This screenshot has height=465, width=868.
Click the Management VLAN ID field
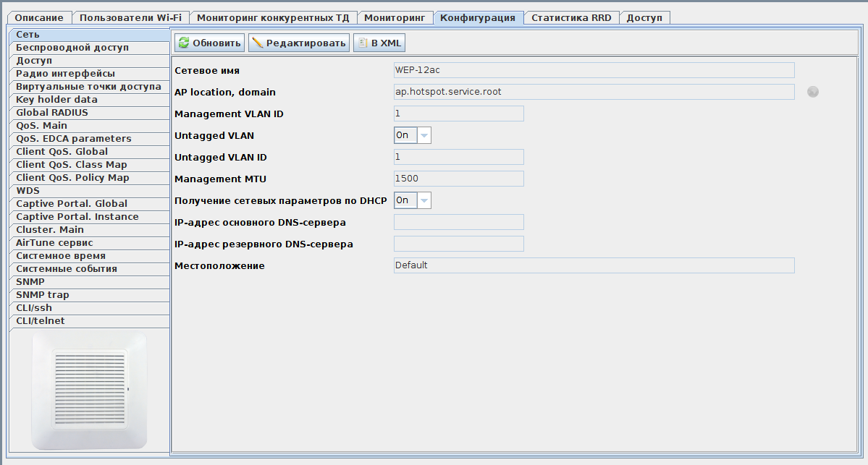[x=458, y=114]
